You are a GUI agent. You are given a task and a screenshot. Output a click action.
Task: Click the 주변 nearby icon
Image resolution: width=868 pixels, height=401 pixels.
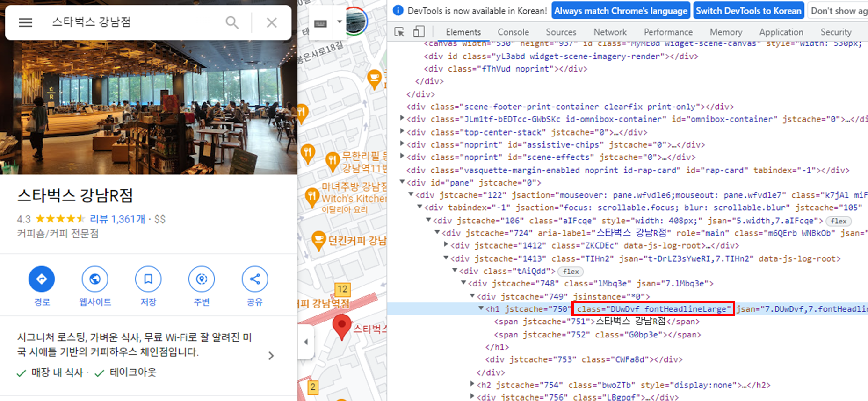(x=202, y=279)
